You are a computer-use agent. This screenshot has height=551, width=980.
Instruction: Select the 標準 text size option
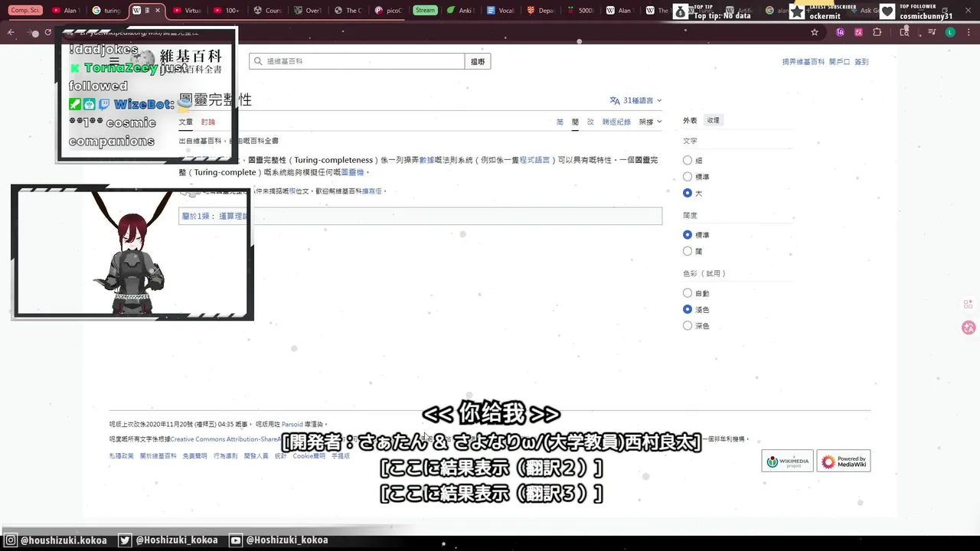(688, 177)
